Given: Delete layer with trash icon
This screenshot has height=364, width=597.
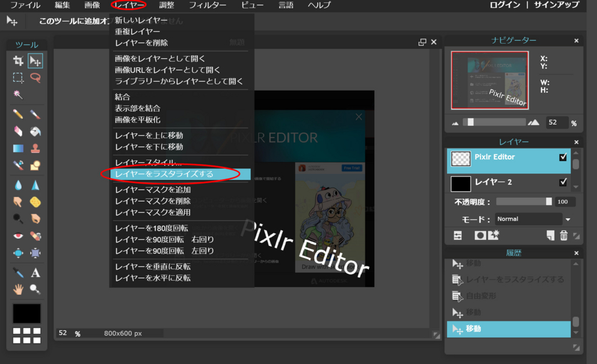Looking at the screenshot, I should click(x=564, y=236).
